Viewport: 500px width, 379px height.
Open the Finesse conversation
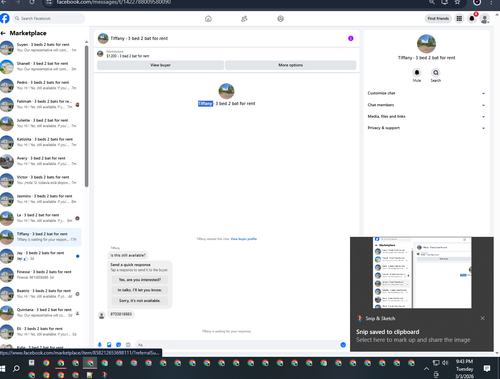tap(41, 275)
